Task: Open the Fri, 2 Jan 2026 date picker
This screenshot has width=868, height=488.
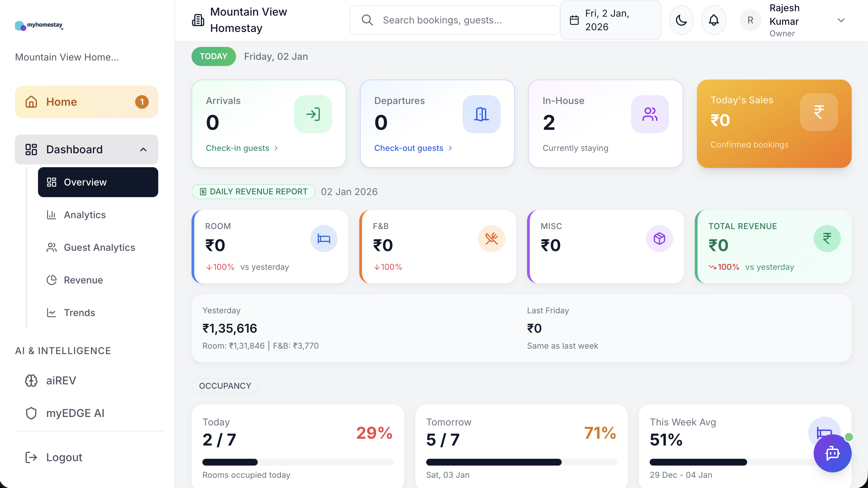Action: 610,20
